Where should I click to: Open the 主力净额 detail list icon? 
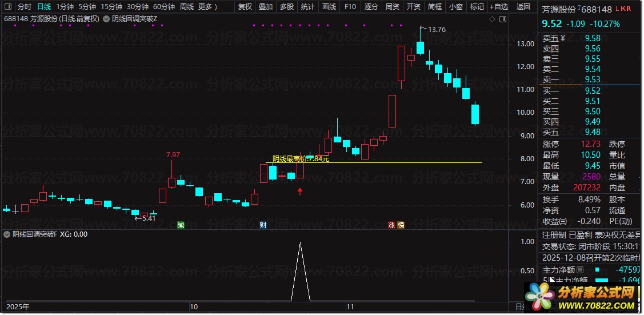pos(580,270)
